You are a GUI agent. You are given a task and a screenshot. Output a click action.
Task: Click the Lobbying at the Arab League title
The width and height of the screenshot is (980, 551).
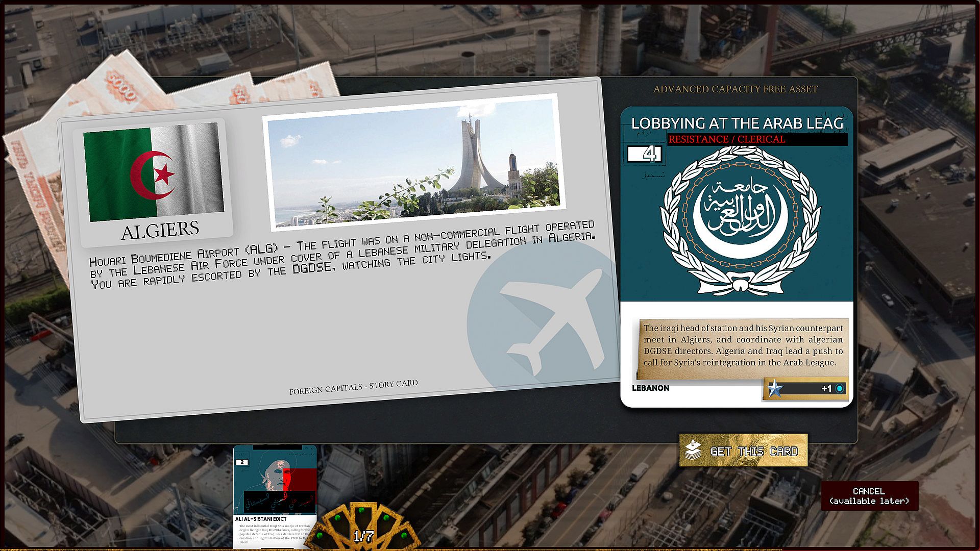point(737,123)
